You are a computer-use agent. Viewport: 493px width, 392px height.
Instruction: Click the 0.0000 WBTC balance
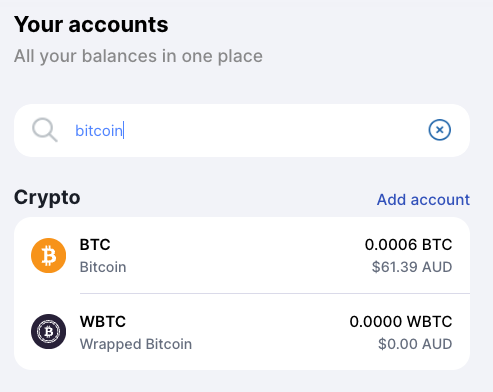[x=401, y=322]
